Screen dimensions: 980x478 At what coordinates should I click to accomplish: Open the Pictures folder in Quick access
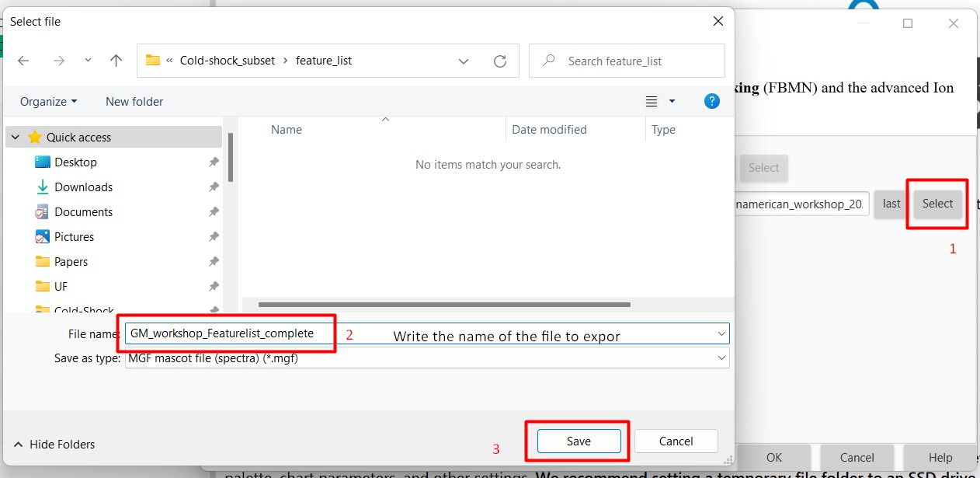point(74,236)
